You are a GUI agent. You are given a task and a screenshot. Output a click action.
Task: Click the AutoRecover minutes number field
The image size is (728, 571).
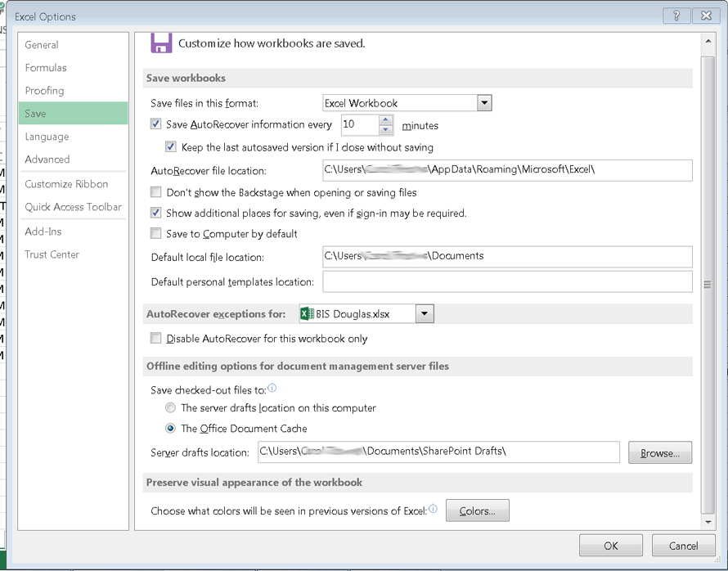tap(360, 124)
